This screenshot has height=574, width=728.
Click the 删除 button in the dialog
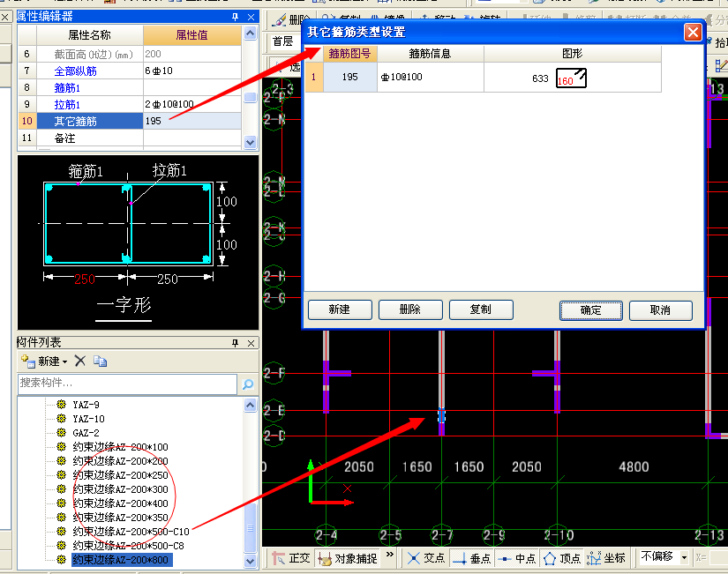point(410,310)
